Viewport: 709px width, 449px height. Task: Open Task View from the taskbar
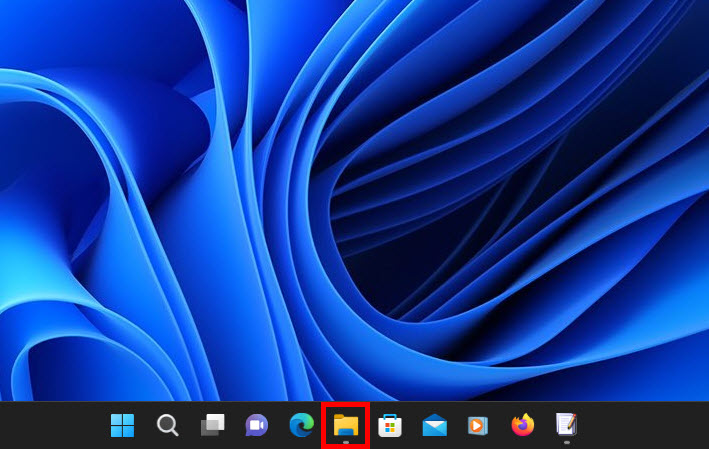[x=212, y=425]
